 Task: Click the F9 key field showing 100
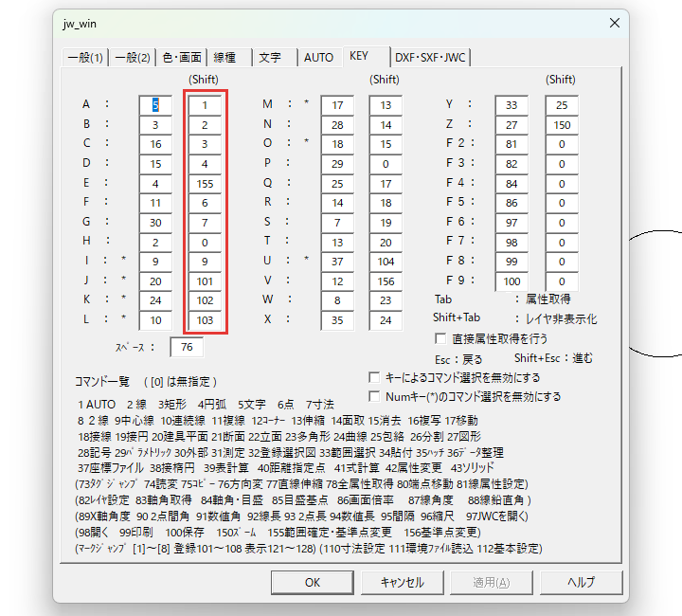click(x=511, y=281)
